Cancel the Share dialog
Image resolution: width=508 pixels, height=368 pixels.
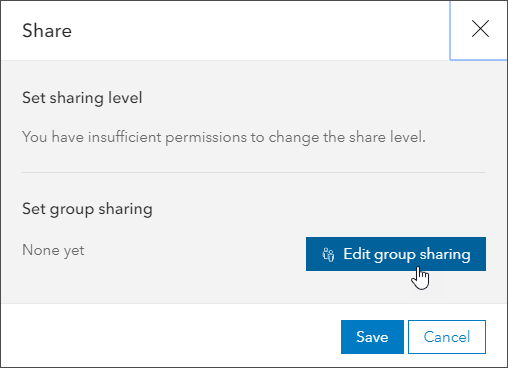tap(447, 337)
